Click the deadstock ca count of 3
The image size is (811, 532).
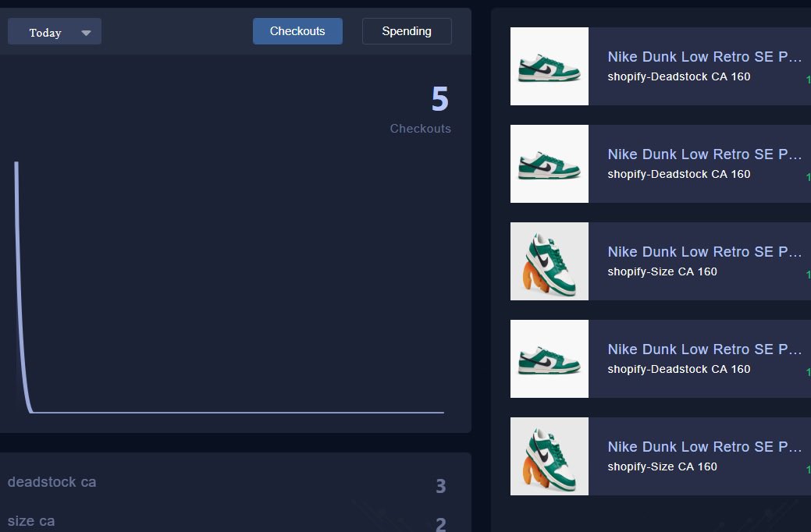click(x=441, y=486)
